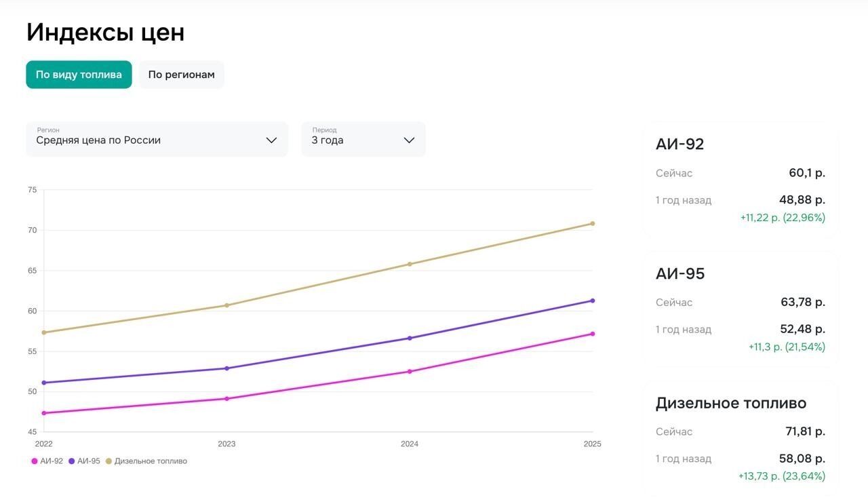Click the pink АИ-92 legend color dot
Image resolution: width=868 pixels, height=502 pixels.
click(35, 461)
